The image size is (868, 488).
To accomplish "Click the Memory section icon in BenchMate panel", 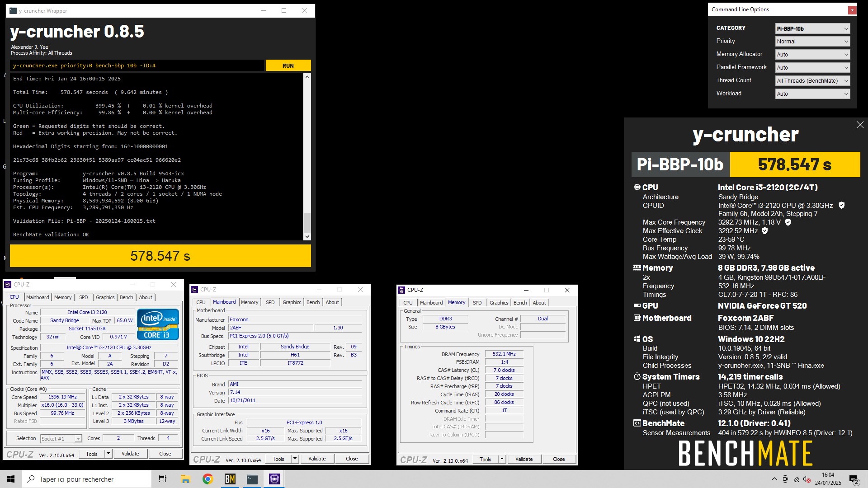I will 637,267.
